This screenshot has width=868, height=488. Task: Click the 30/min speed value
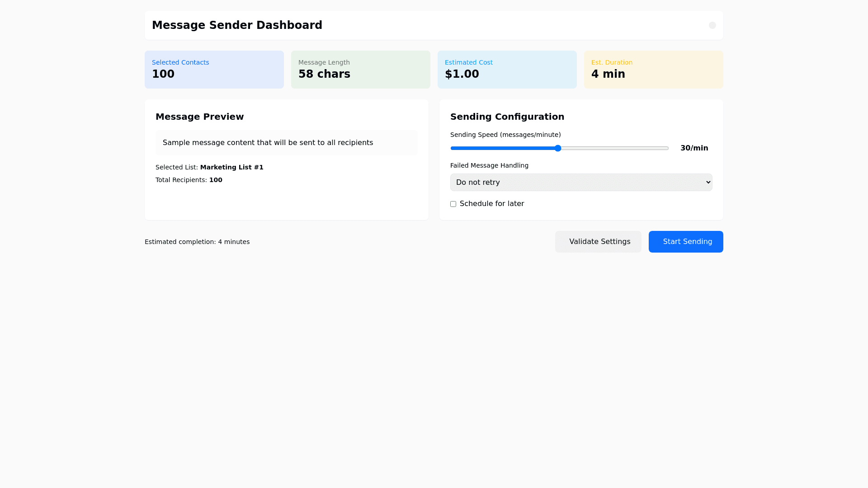click(x=694, y=148)
